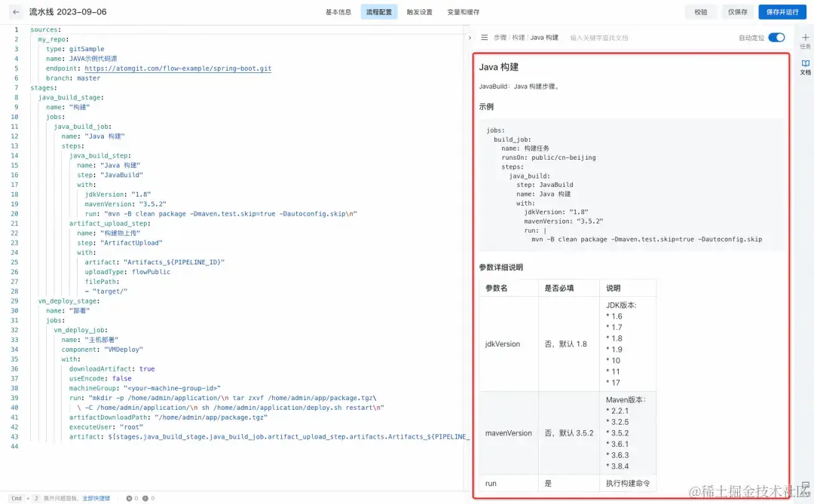Click the 'downloadArtifact: true' line

point(112,369)
